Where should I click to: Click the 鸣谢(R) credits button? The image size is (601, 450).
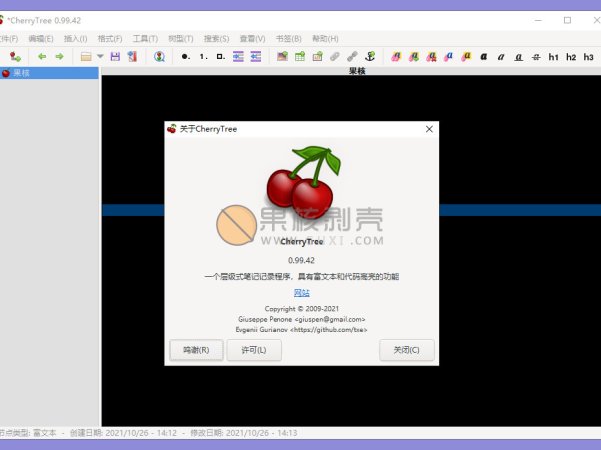[196, 350]
